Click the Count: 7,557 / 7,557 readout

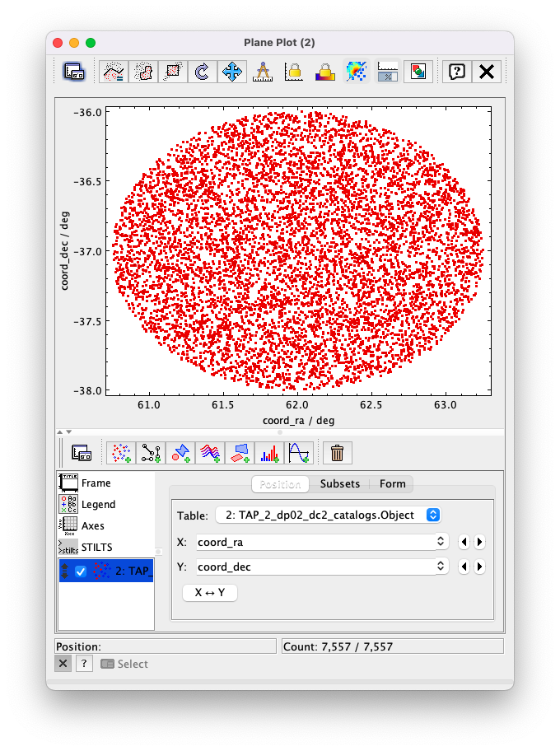393,646
